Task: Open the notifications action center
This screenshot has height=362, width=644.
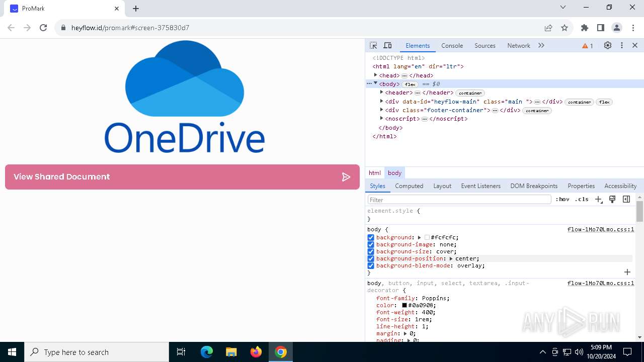Action: [628, 352]
